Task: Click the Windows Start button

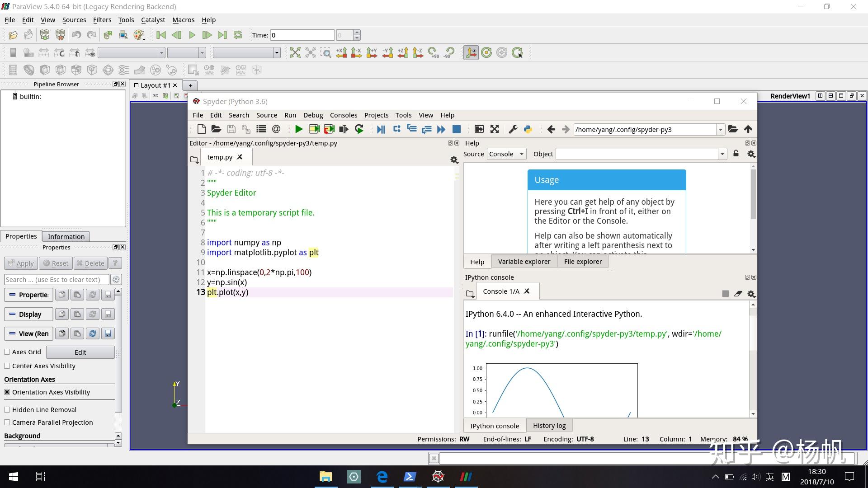Action: coord(14,476)
